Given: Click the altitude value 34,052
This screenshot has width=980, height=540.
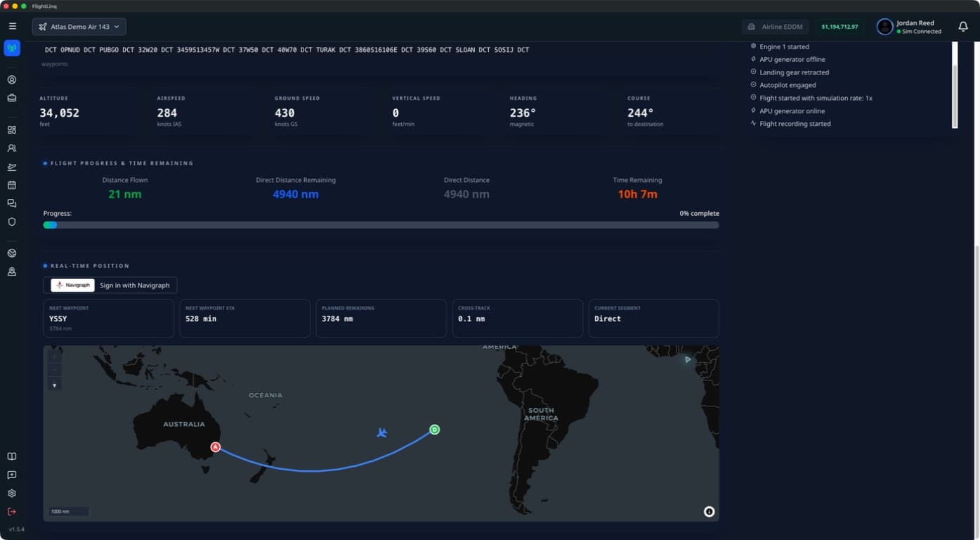Looking at the screenshot, I should click(59, 113).
